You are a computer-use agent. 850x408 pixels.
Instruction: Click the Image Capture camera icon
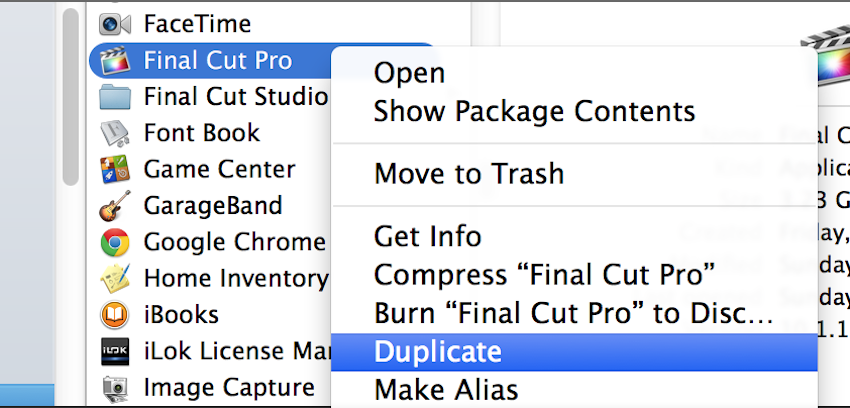pyautogui.click(x=116, y=387)
